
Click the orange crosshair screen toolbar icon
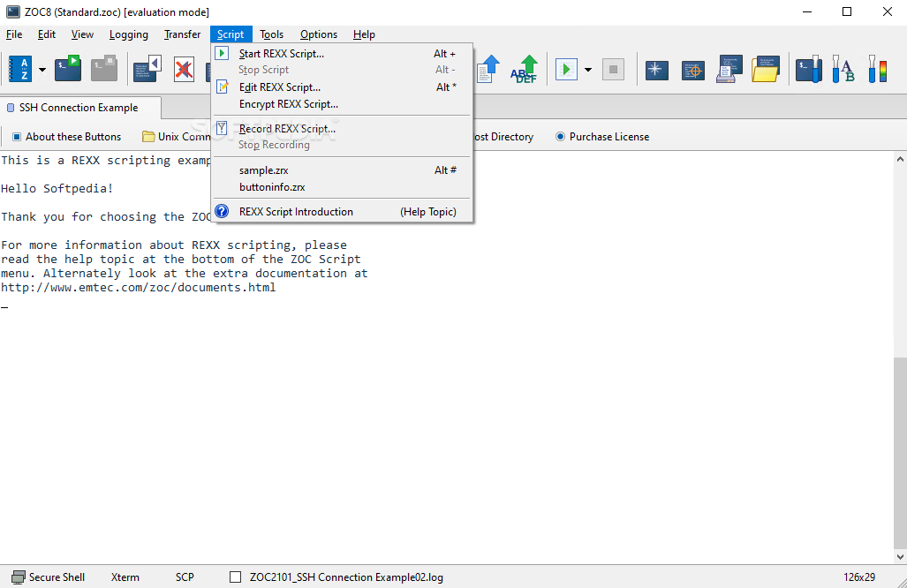[x=693, y=70]
